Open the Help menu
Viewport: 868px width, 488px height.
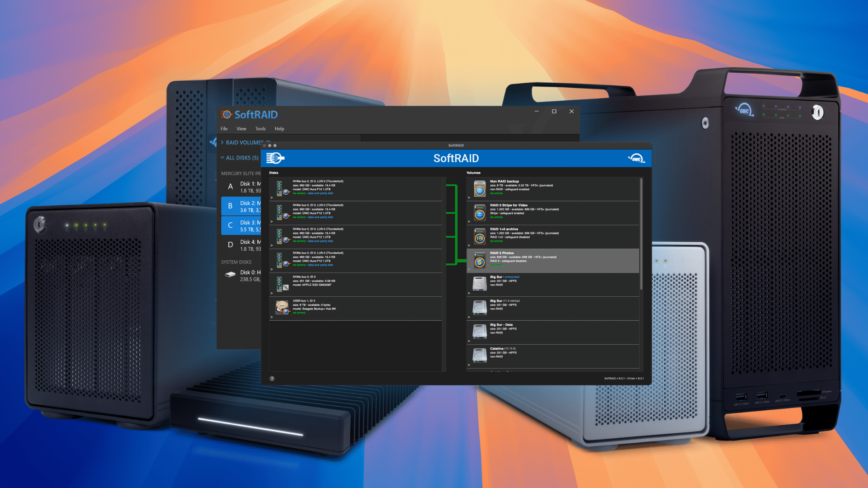279,129
